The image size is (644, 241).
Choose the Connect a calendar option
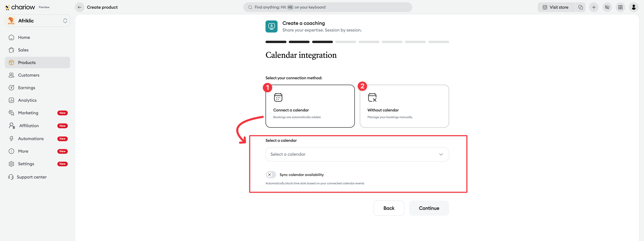click(310, 106)
